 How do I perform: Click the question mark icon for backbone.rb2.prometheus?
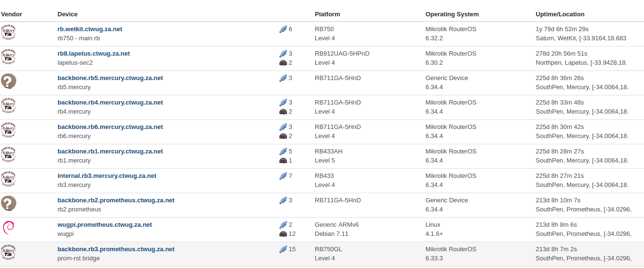pos(9,203)
